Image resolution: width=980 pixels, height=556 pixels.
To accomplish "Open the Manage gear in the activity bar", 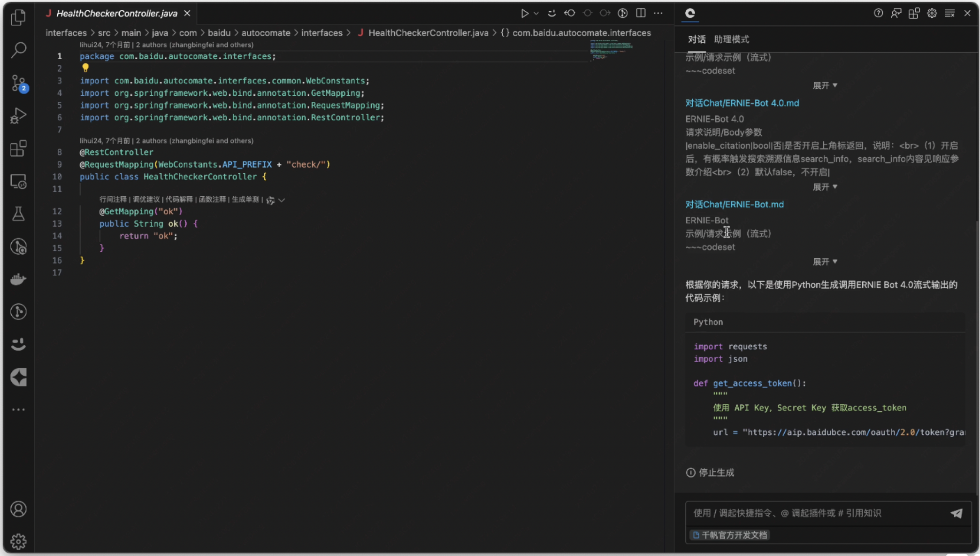I will 18,541.
